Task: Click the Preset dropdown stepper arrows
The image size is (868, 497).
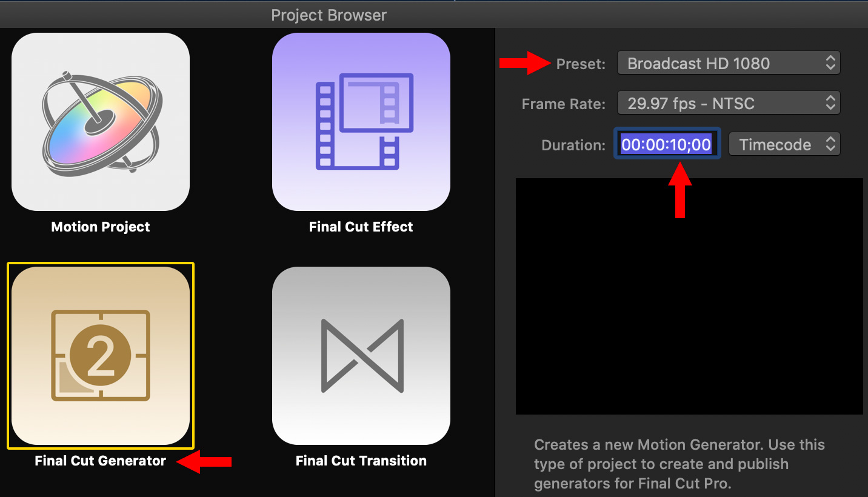Action: 830,63
